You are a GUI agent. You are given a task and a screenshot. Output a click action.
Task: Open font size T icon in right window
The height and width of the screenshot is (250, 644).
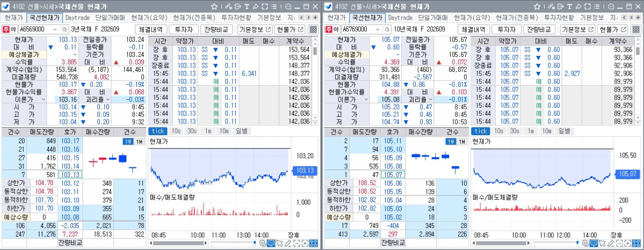569,6
